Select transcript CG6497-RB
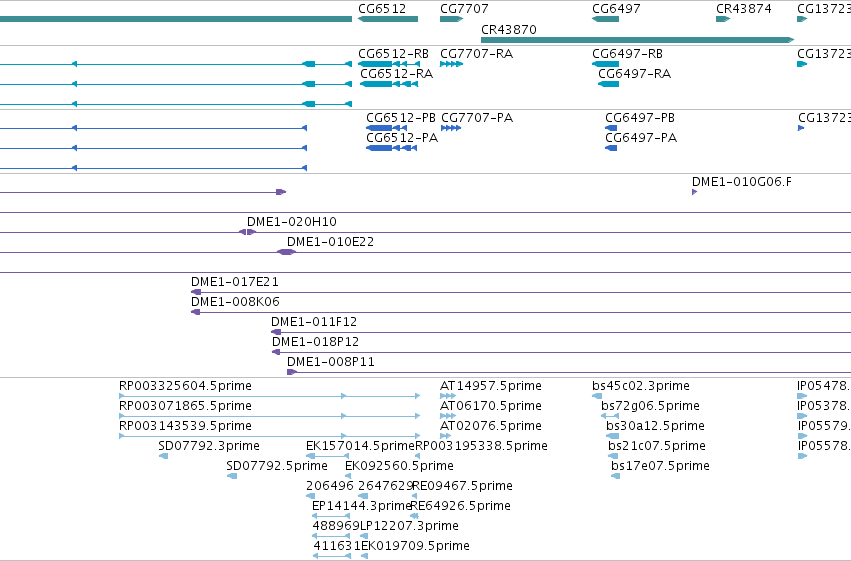Image resolution: width=851 pixels, height=561 pixels. 605,64
